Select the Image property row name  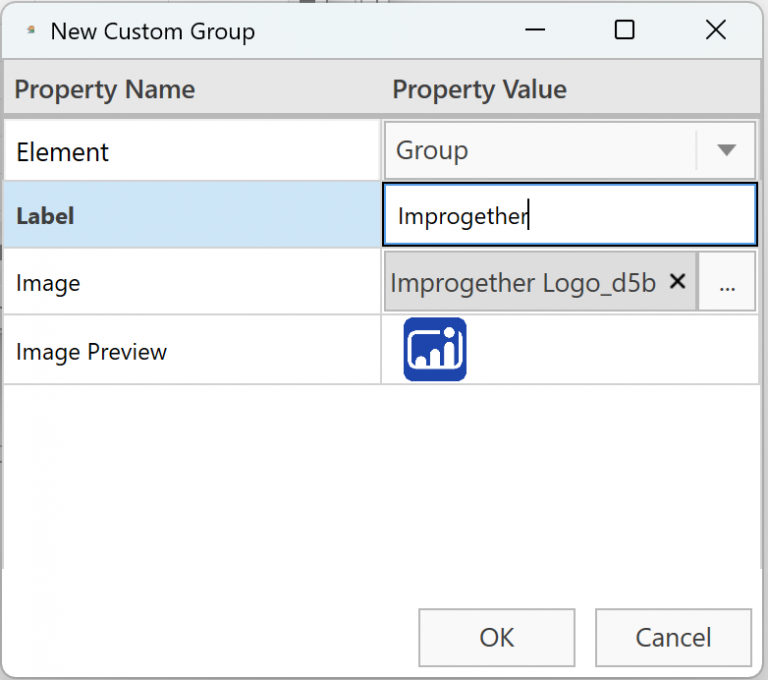click(x=48, y=284)
